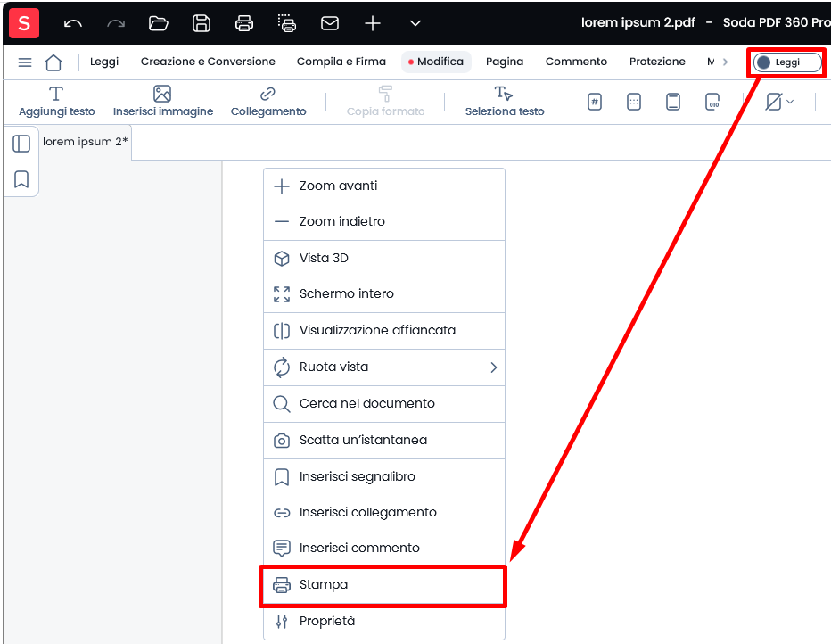The image size is (831, 644).
Task: Click the printer icon in title bar
Action: point(244,23)
